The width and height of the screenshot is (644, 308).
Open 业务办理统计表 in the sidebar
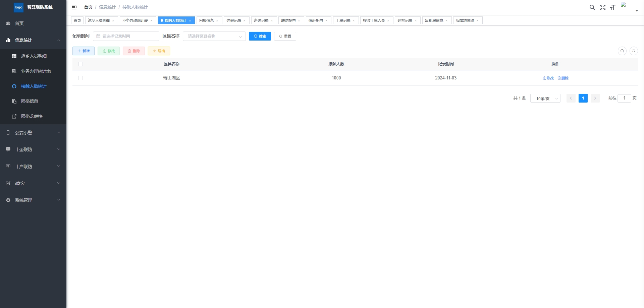coord(33,71)
